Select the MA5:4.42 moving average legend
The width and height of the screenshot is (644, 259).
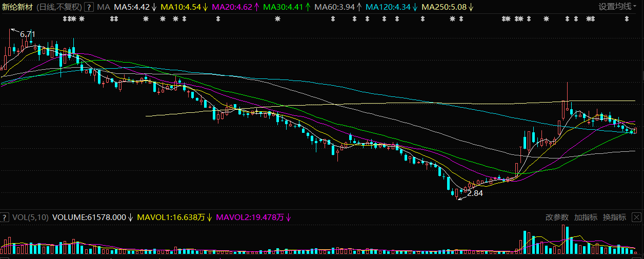point(132,7)
